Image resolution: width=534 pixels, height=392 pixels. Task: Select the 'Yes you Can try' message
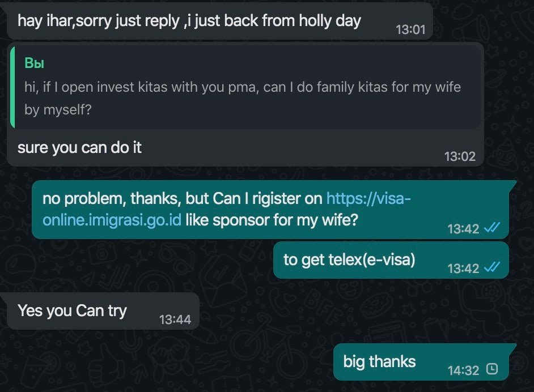[x=103, y=311]
